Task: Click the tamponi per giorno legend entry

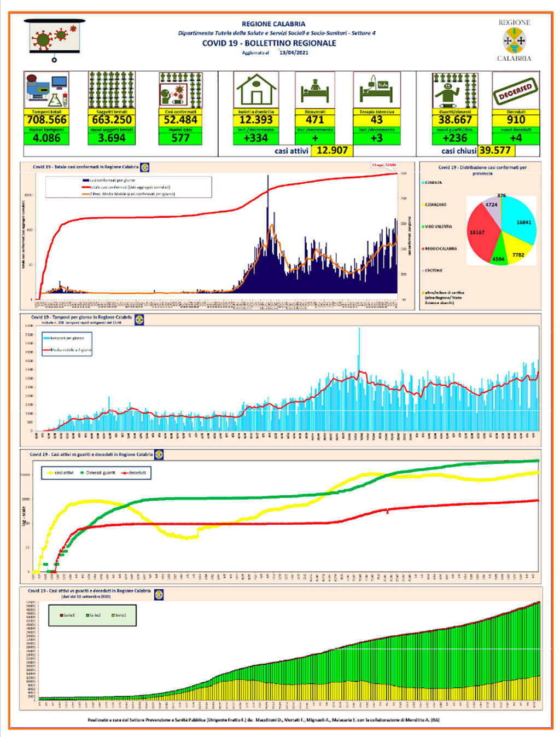Action: point(64,338)
